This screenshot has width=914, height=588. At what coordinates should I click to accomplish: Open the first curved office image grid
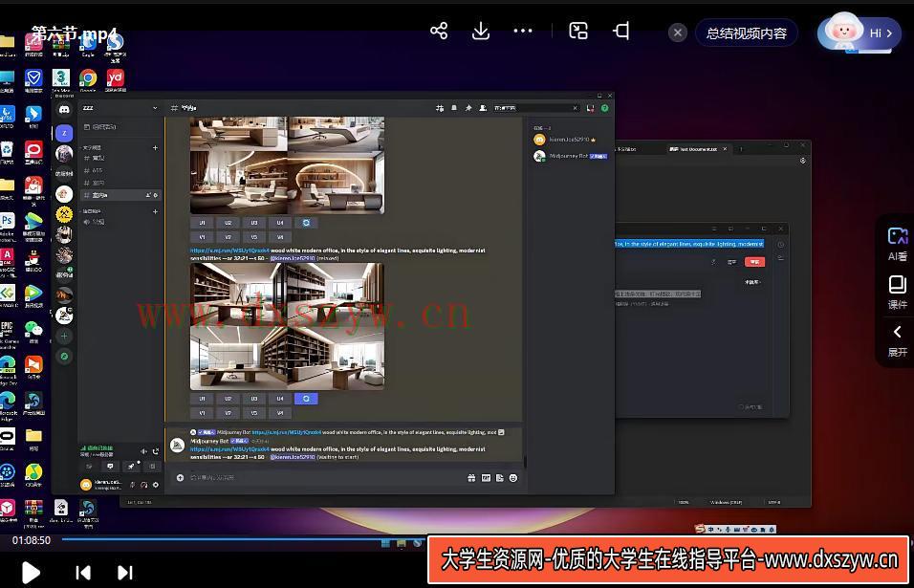pyautogui.click(x=287, y=165)
